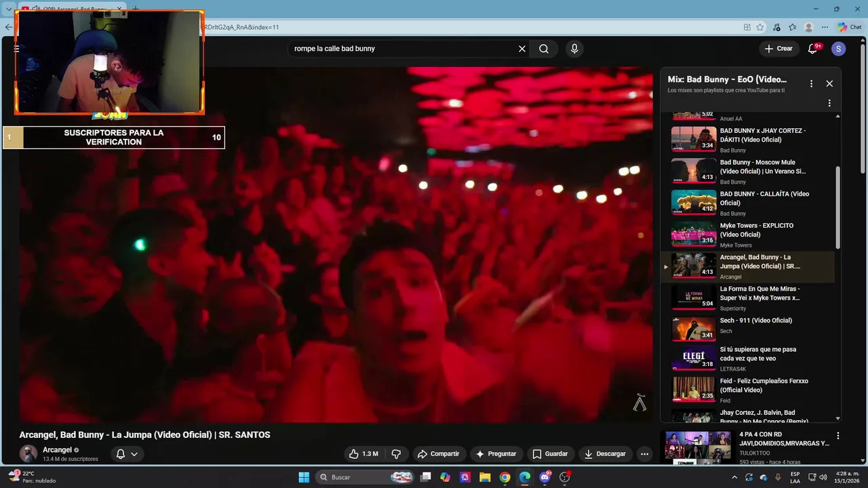868x488 pixels.
Task: Open the account avatar menu
Action: pyautogui.click(x=839, y=49)
